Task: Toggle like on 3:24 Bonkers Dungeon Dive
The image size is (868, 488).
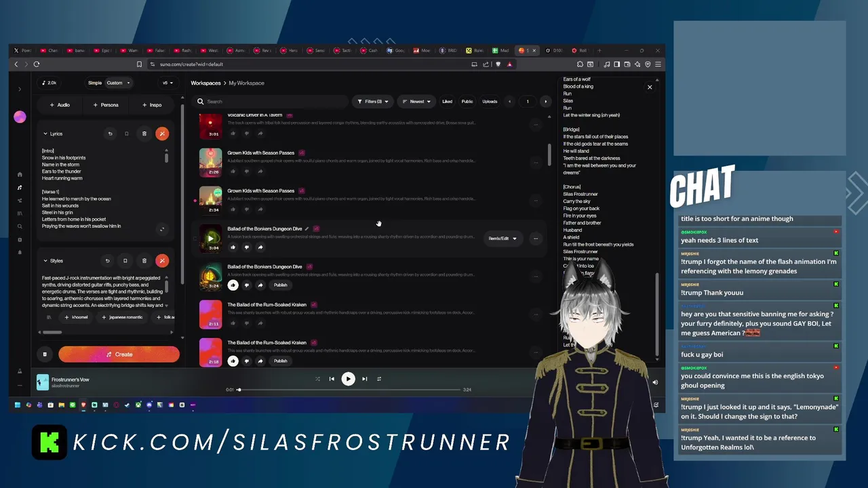Action: (x=233, y=285)
